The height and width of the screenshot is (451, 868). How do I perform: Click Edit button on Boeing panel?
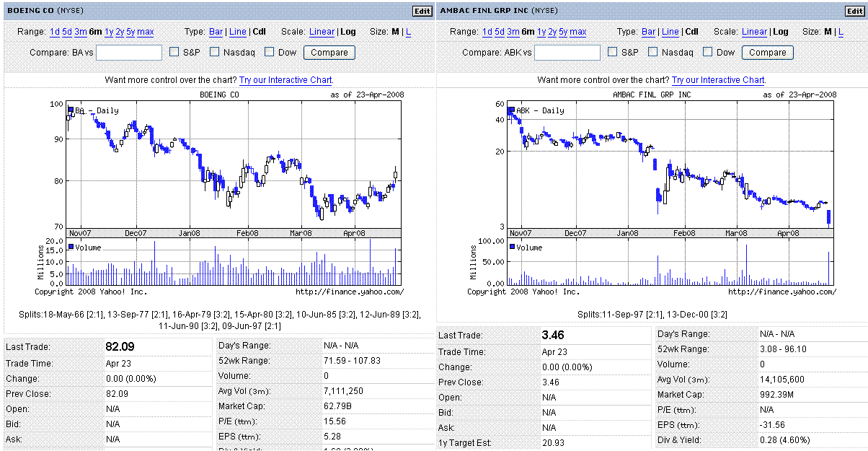[x=422, y=11]
